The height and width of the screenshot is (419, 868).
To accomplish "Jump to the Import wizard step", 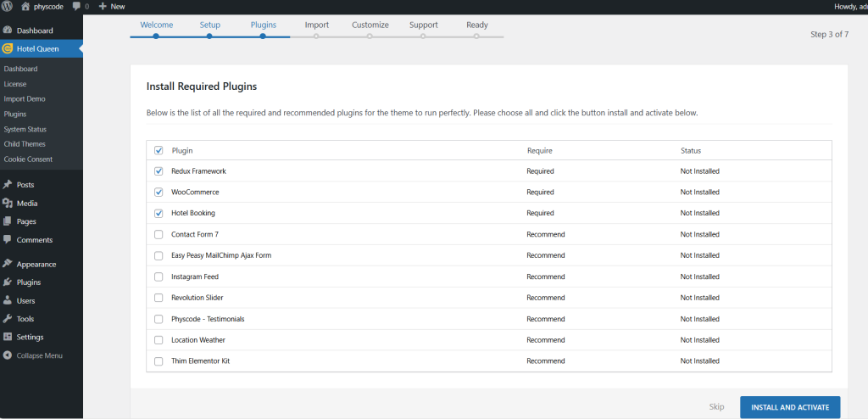I will pos(317,25).
